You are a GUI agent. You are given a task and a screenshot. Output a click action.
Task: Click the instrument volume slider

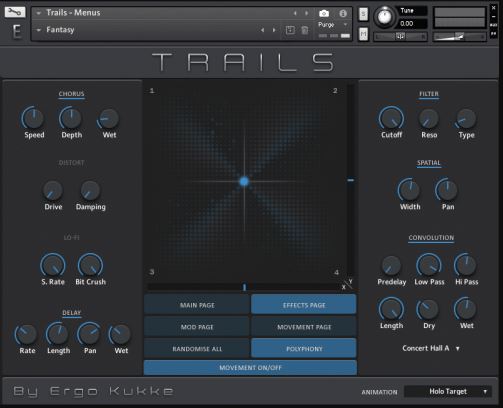pos(459,37)
